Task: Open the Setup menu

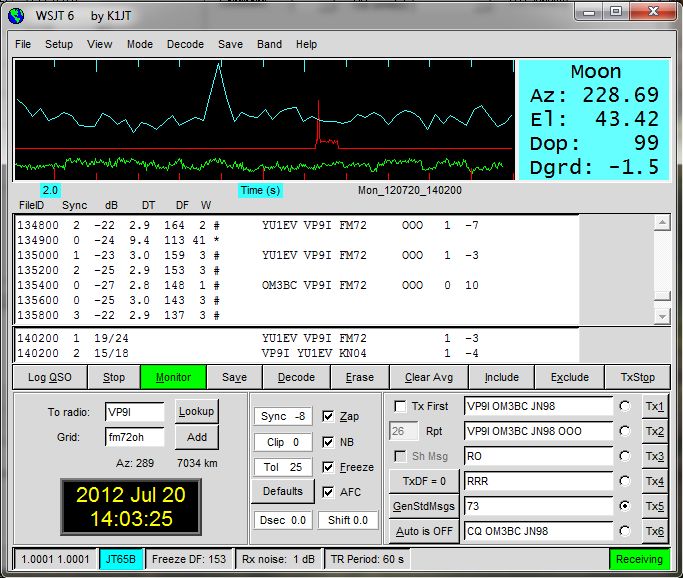Action: pyautogui.click(x=59, y=44)
